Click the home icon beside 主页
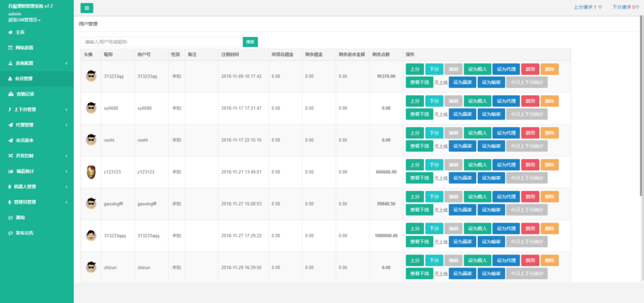 click(x=10, y=33)
